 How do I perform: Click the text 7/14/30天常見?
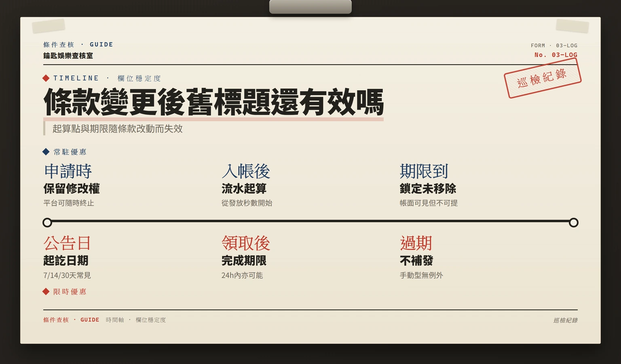point(67,275)
